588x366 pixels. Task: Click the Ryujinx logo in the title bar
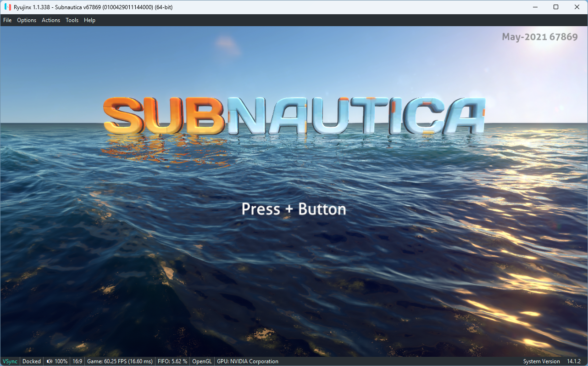click(x=6, y=6)
